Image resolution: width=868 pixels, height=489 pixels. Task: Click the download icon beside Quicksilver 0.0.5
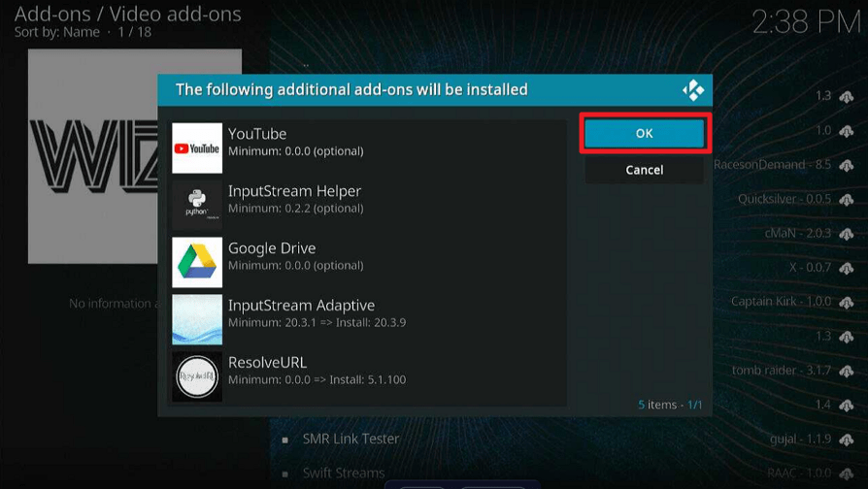847,200
